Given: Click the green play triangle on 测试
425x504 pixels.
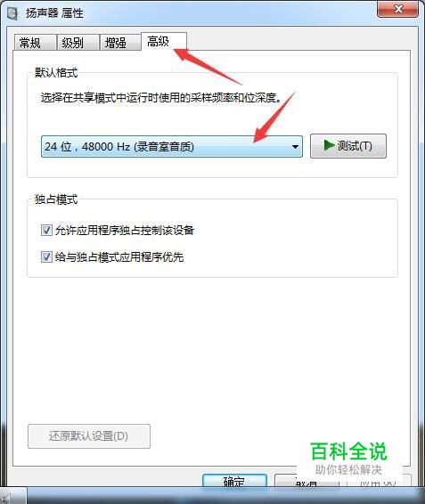Looking at the screenshot, I should [x=329, y=146].
